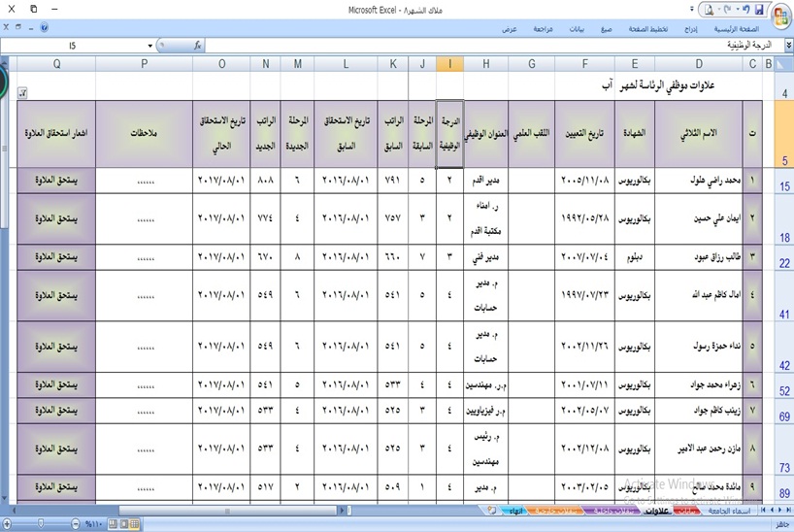
Task: Click the اشعار استحقاق العلاوة header cell
Action: [x=56, y=134]
